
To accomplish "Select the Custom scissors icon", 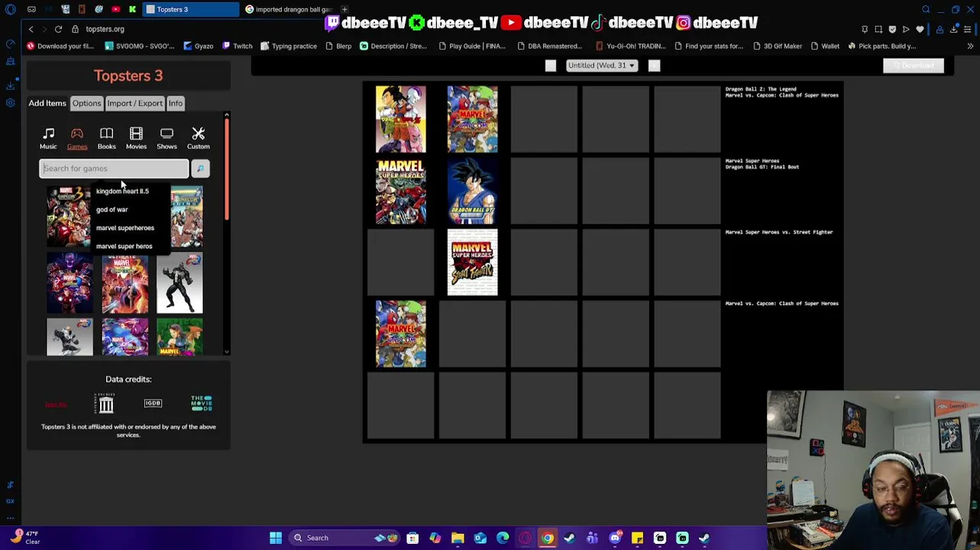I will coord(198,138).
